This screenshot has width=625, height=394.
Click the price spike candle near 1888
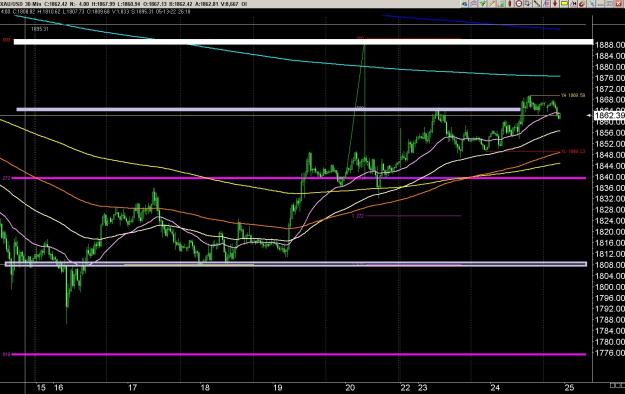click(x=363, y=100)
